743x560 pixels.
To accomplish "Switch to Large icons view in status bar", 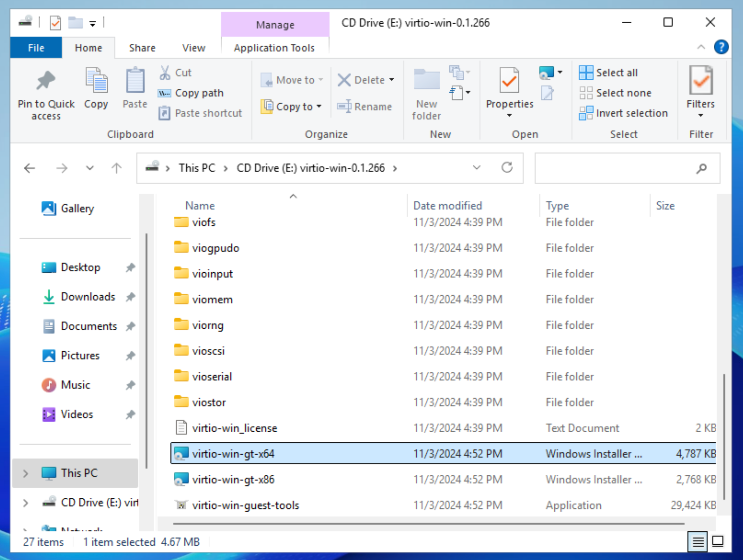I will [x=718, y=541].
